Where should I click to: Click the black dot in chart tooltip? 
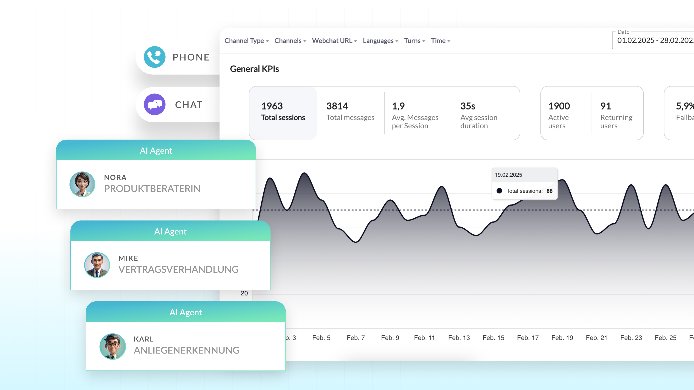(x=499, y=191)
